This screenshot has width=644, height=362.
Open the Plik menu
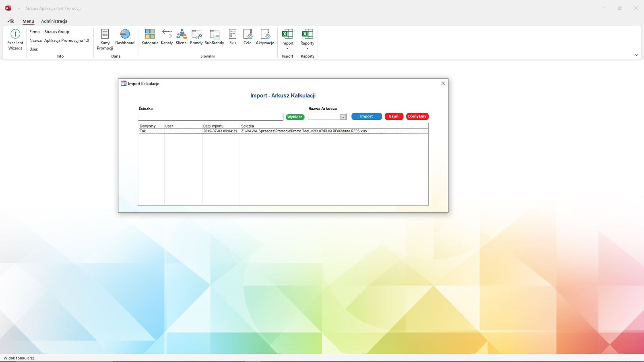10,21
